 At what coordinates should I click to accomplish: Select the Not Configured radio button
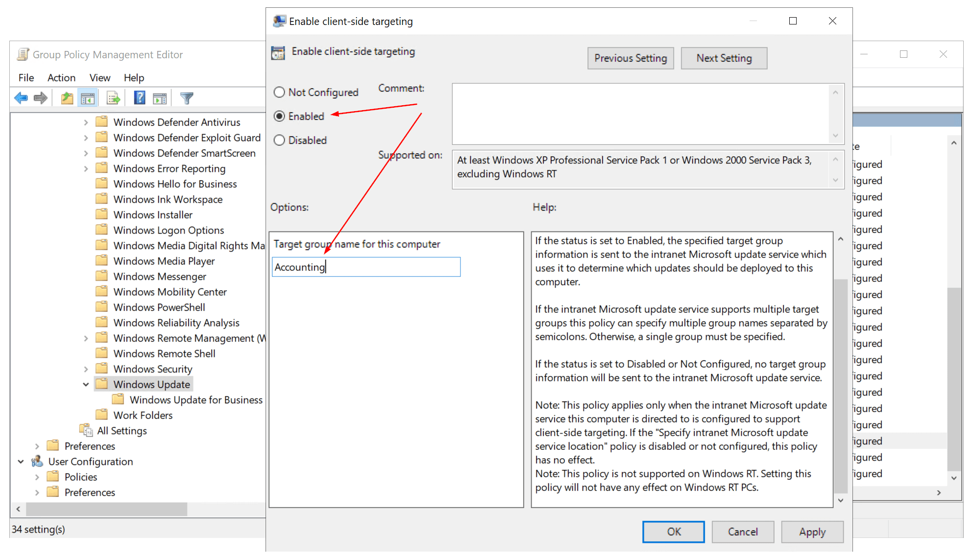pos(279,92)
